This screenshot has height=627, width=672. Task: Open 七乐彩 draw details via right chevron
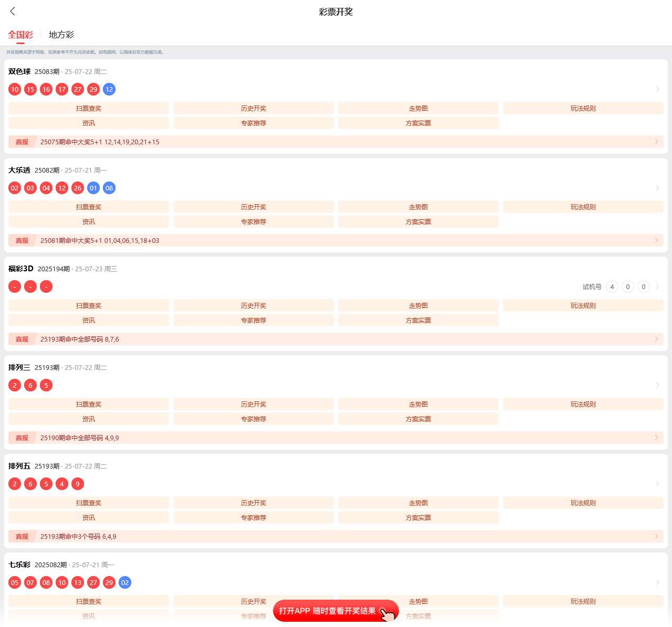(657, 582)
